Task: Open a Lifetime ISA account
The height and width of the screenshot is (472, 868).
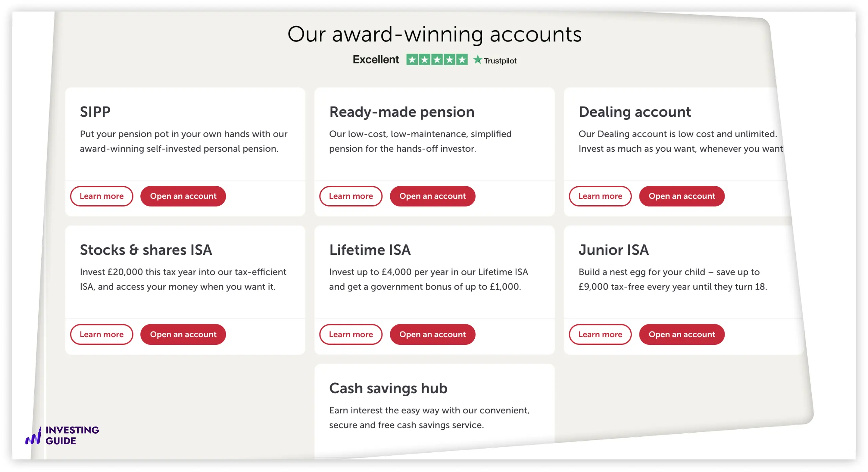Action: point(432,335)
